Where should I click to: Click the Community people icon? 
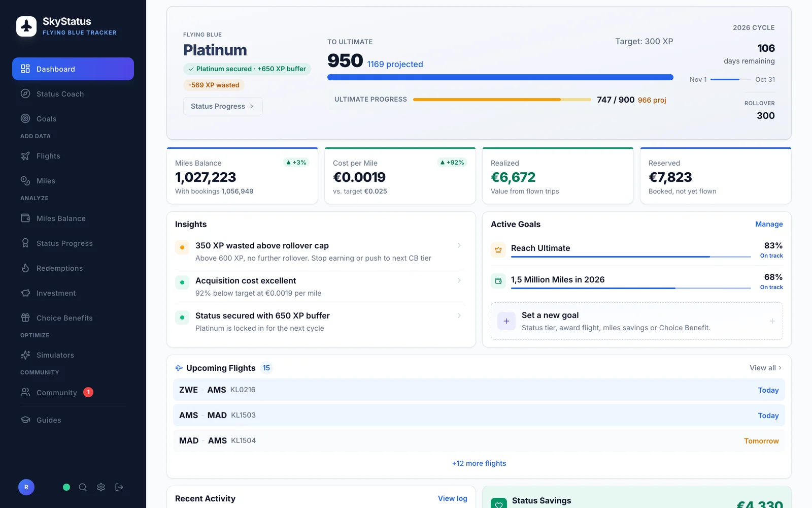25,392
